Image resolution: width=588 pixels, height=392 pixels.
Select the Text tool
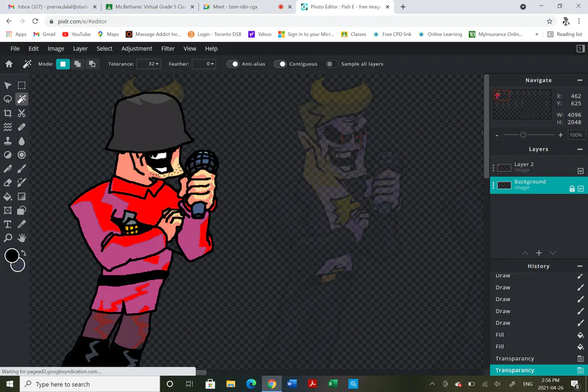[x=7, y=224]
